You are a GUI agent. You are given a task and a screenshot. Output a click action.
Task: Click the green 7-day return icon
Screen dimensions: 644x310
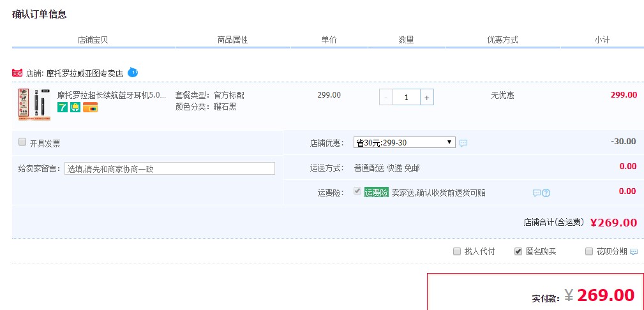(63, 107)
